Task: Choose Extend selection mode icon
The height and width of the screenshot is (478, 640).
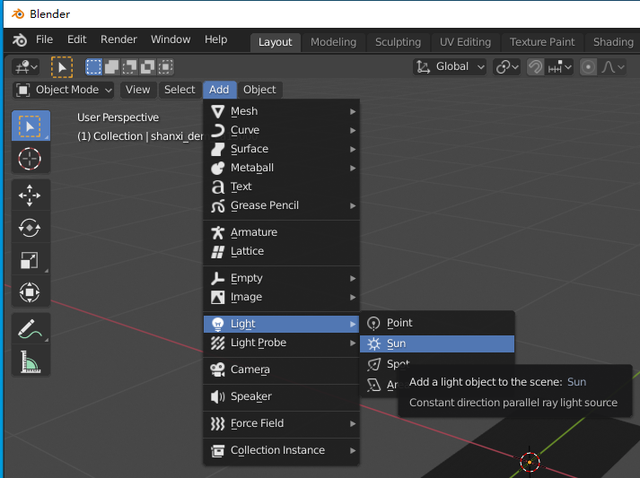Action: [111, 67]
